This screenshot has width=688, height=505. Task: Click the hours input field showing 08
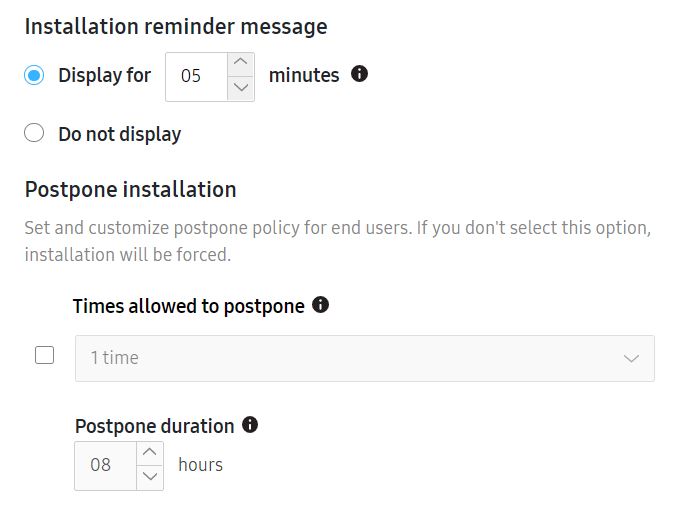105,466
